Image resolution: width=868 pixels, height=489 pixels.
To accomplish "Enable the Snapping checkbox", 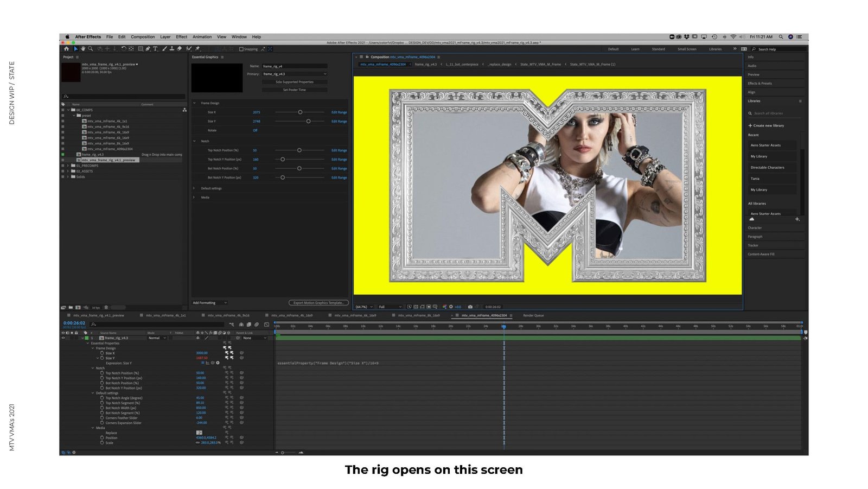I will tap(241, 49).
